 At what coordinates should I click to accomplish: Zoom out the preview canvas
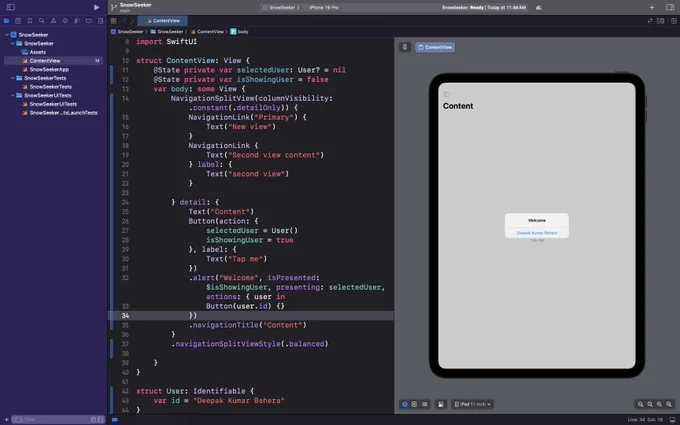(640, 404)
